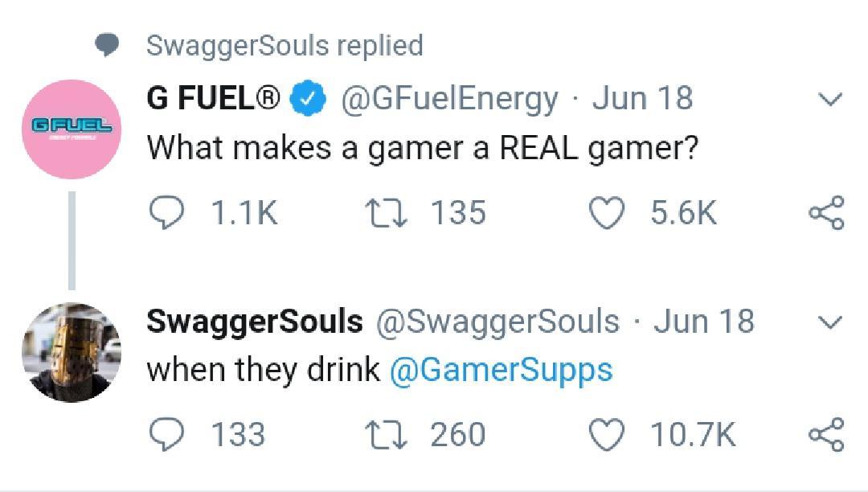The image size is (868, 492).
Task: Open the dropdown chevron on G FUEL's tweet
Action: tap(829, 98)
